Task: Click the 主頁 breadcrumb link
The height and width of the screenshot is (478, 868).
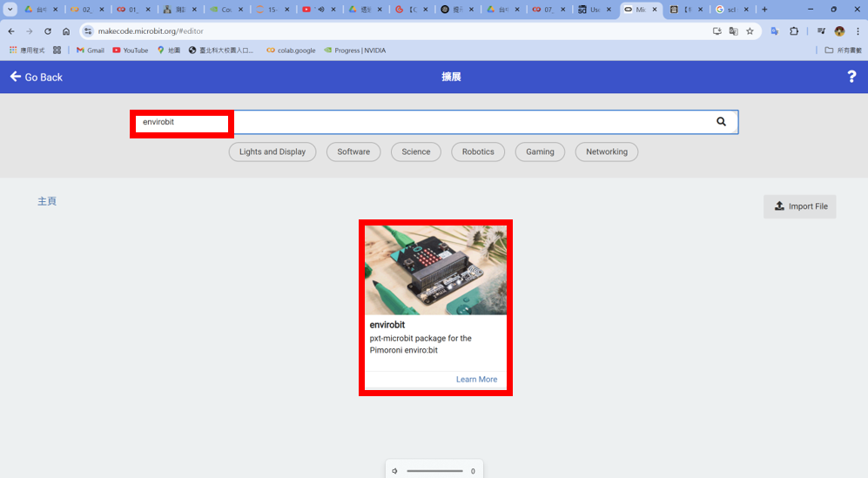Action: 47,201
